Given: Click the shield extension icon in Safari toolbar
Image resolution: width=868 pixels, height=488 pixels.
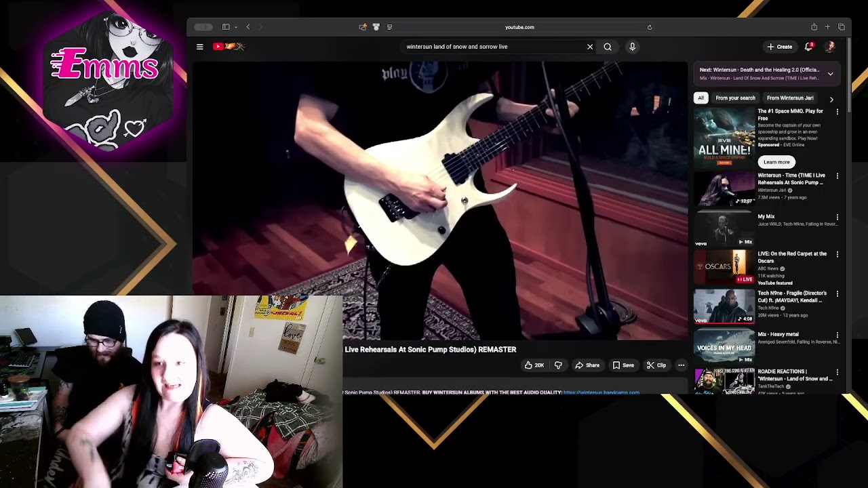Looking at the screenshot, I should pyautogui.click(x=376, y=27).
